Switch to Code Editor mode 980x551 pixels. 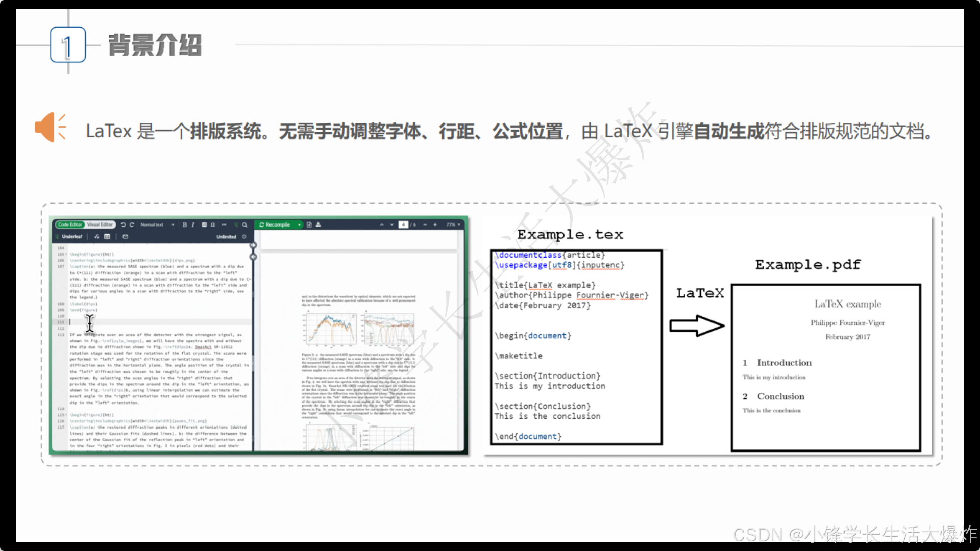click(x=70, y=224)
